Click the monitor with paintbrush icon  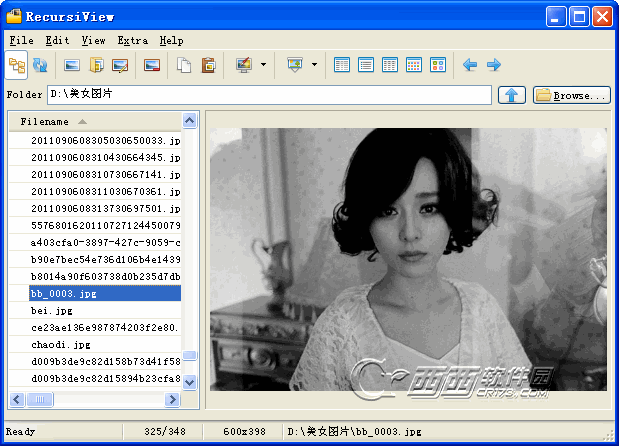[244, 65]
